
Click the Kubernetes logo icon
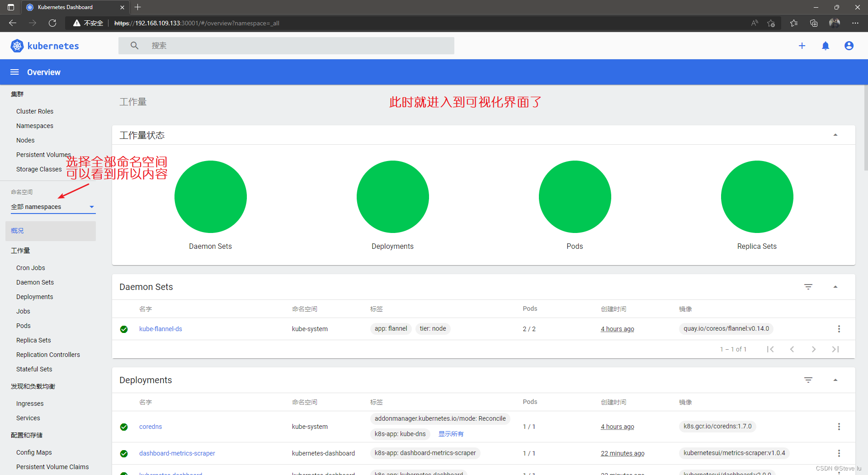coord(17,46)
